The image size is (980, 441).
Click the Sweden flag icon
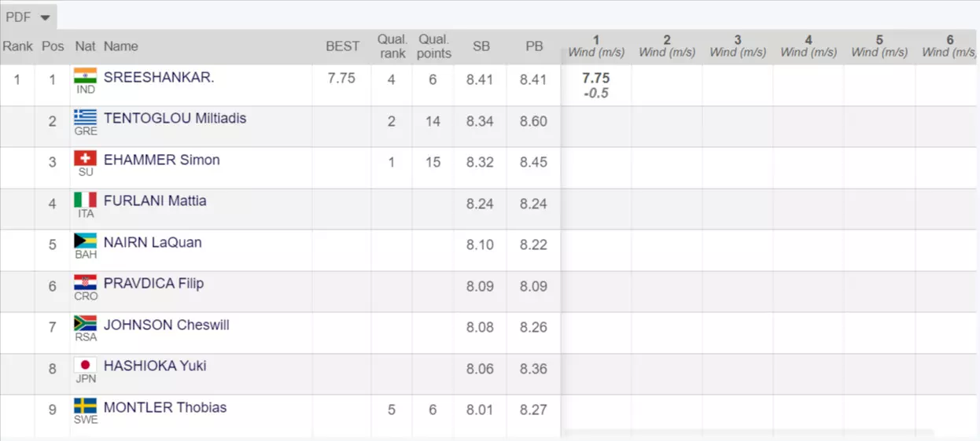[85, 406]
